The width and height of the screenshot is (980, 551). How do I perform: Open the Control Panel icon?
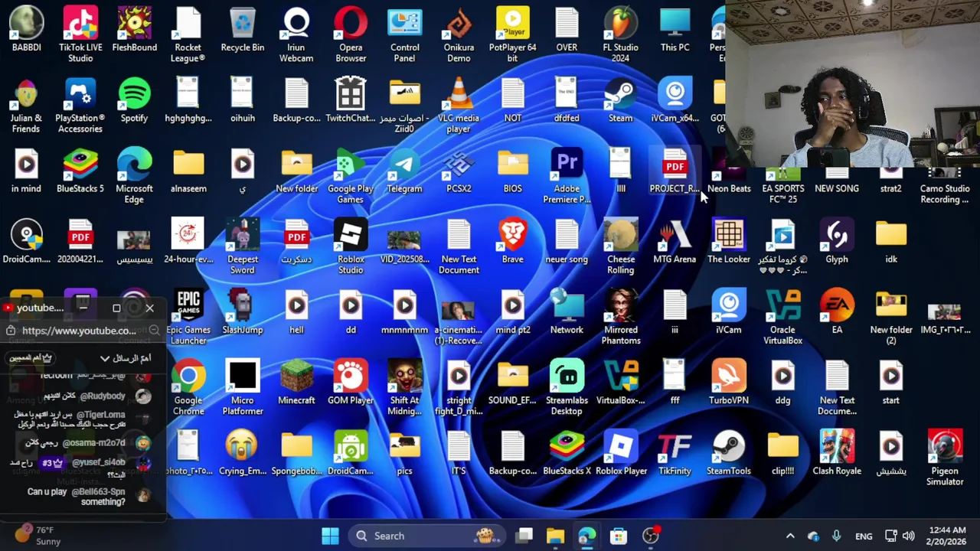405,34
